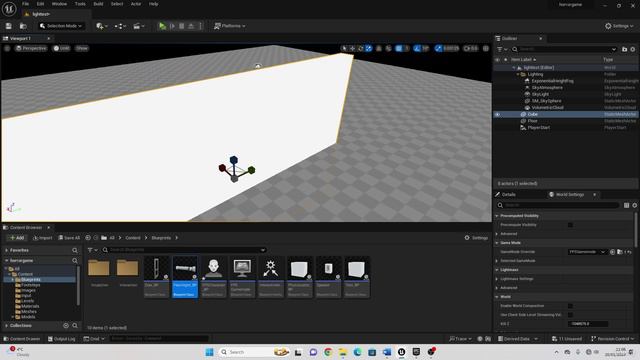This screenshot has height=360, width=640.
Task: Toggle surface snapping icon in viewport
Action: coord(389,48)
